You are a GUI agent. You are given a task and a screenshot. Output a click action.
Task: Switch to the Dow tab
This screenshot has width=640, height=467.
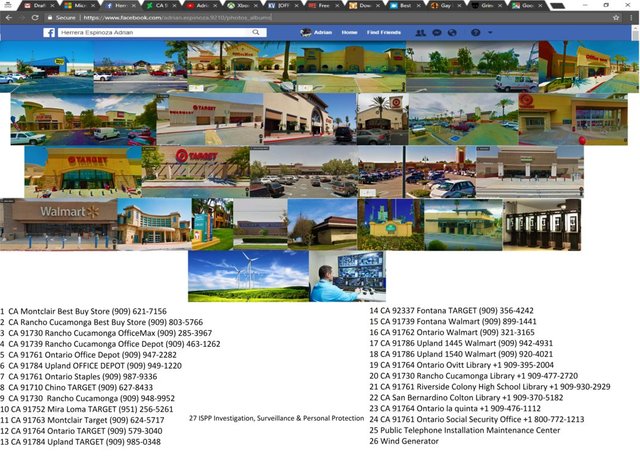click(x=365, y=6)
